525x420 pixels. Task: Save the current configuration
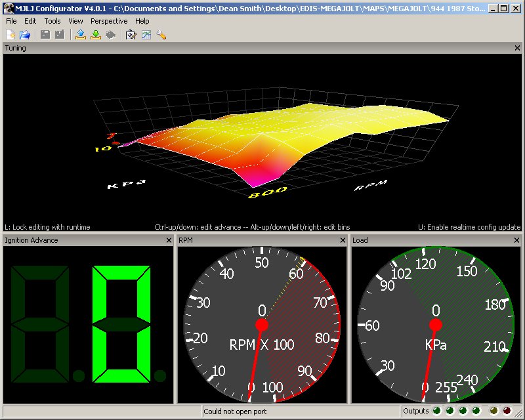click(x=45, y=35)
